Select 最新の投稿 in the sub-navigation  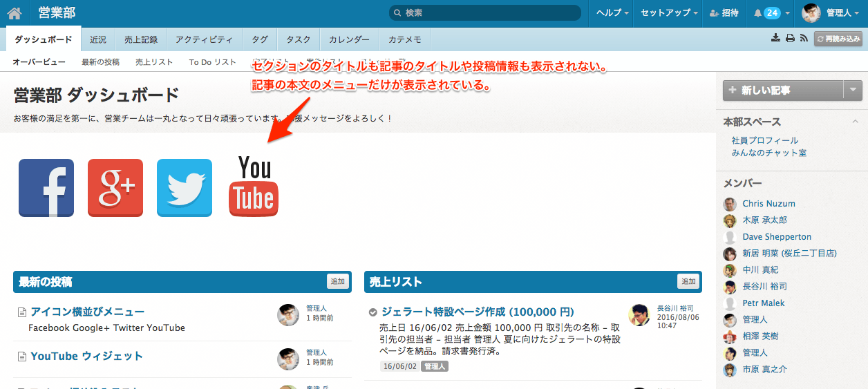pos(100,62)
